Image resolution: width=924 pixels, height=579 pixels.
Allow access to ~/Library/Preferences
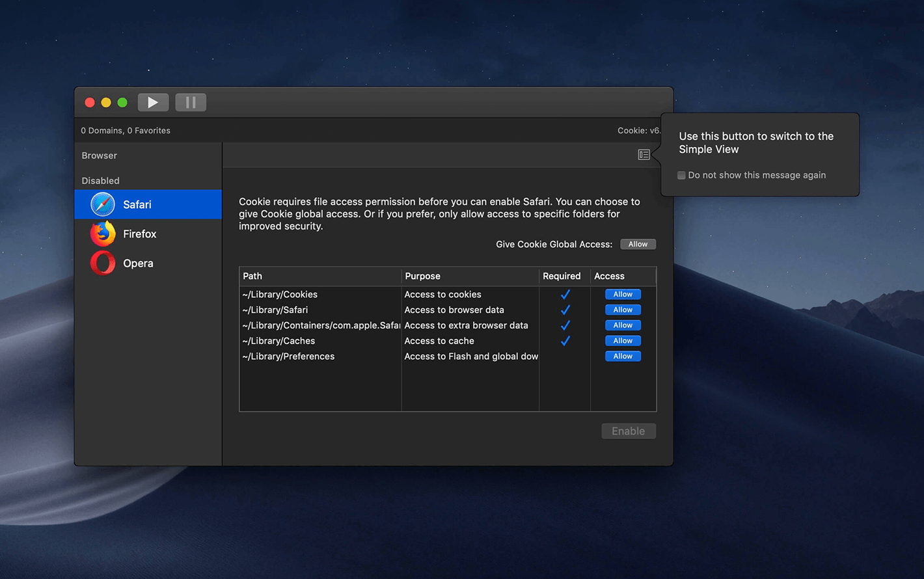[623, 357]
